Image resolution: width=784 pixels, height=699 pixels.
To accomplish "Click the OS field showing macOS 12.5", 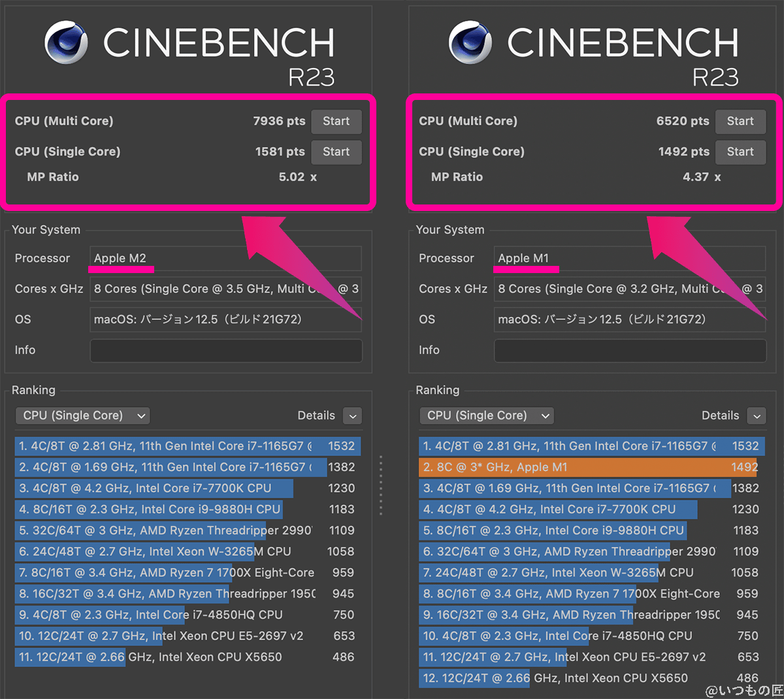I will tap(225, 319).
